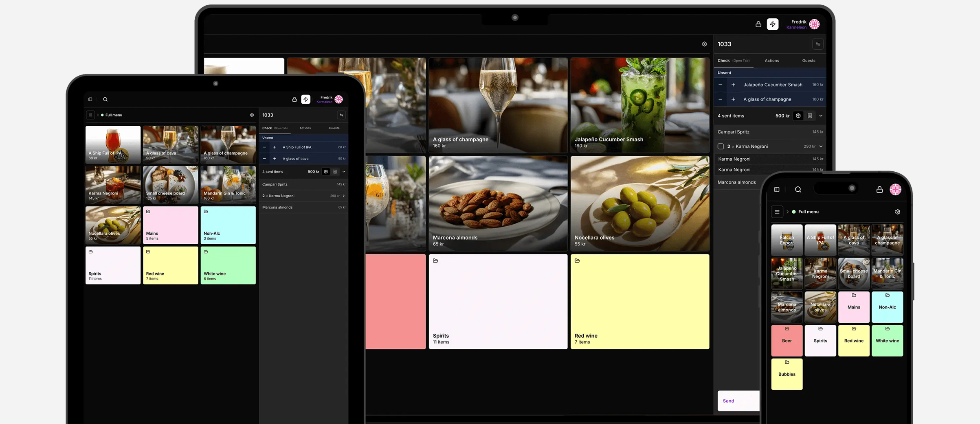The height and width of the screenshot is (424, 980).
Task: Select the receipt view toggle on tablet sent items
Action: click(x=335, y=172)
